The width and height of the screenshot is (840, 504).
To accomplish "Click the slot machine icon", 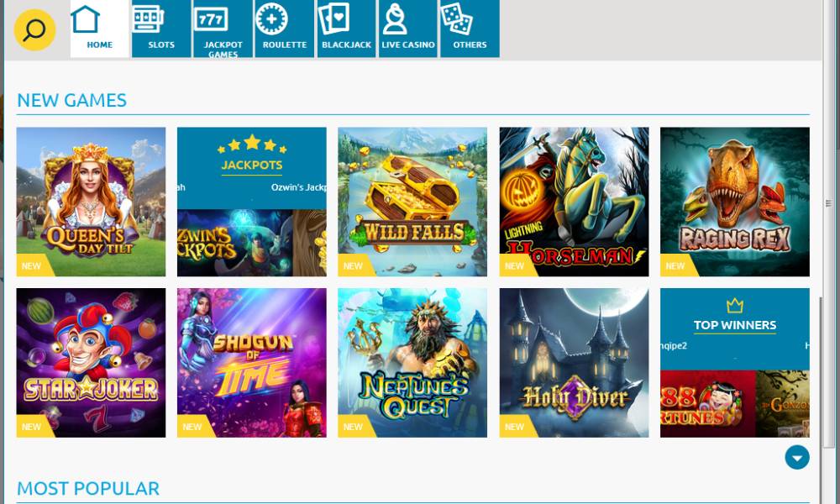I will (x=147, y=19).
